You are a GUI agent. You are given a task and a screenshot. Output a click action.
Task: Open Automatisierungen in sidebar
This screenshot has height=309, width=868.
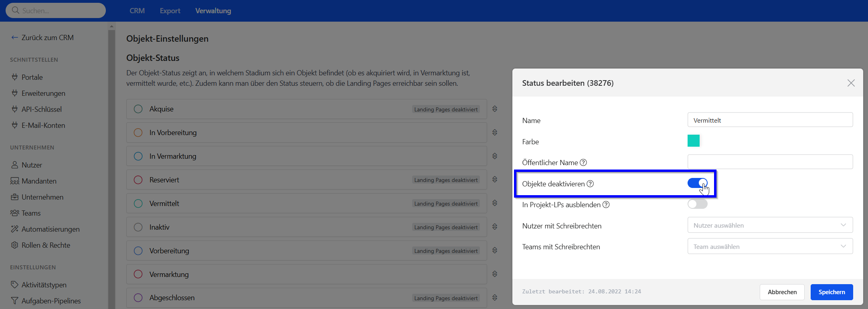50,229
